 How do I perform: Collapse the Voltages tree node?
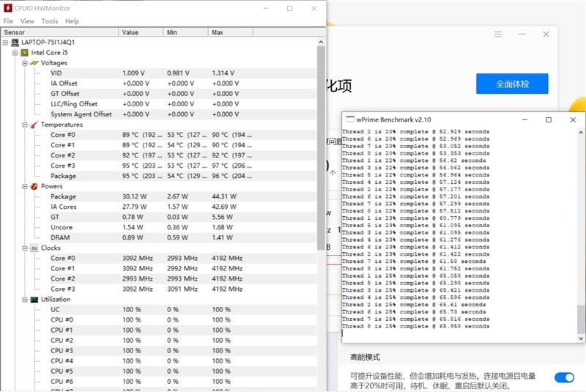pos(25,63)
